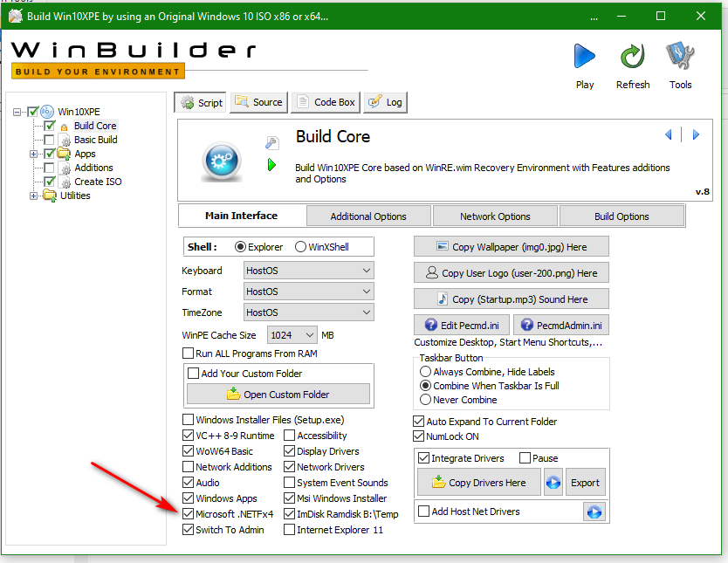Screen dimensions: 728x563
Task: Toggle Switch To Admin checkbox
Action: [x=188, y=530]
